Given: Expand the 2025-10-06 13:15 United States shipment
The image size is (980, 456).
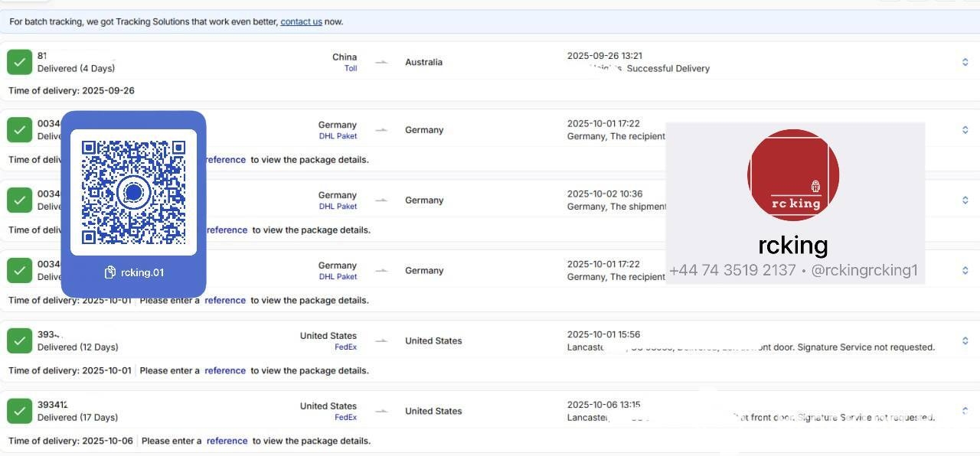Looking at the screenshot, I should coord(965,411).
